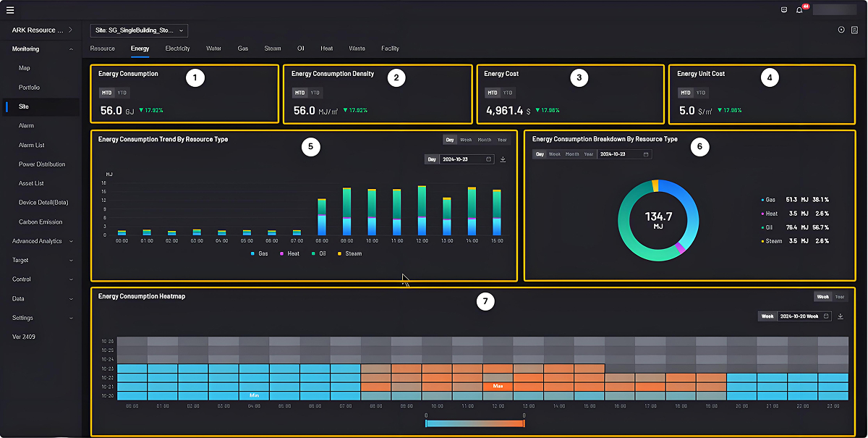Download the heatmap data
The width and height of the screenshot is (868, 438).
point(841,316)
